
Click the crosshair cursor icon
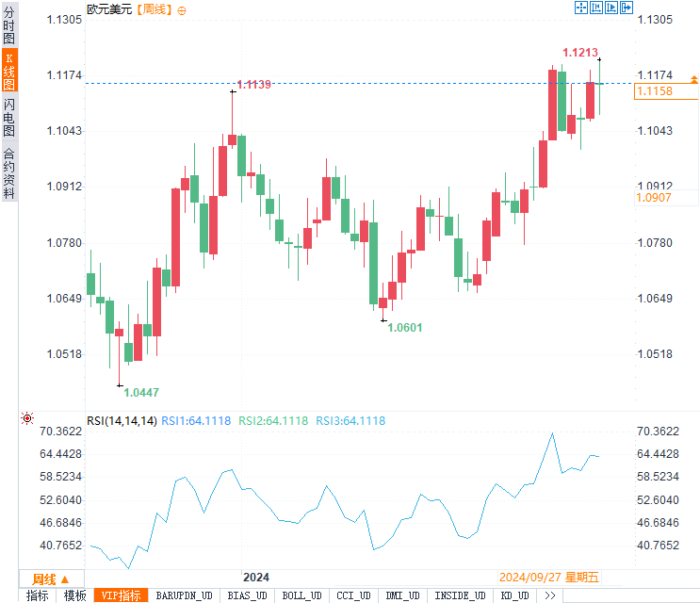pos(581,8)
